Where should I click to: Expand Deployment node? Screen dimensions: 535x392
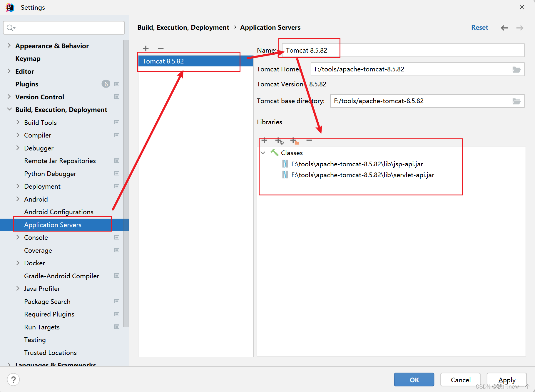pos(18,186)
